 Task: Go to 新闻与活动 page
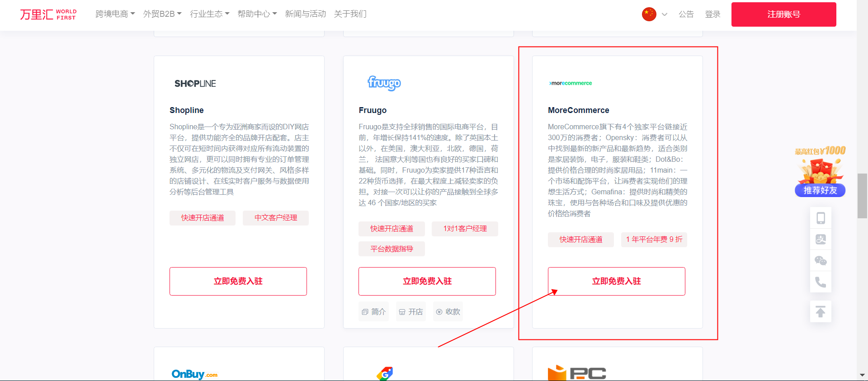point(306,14)
